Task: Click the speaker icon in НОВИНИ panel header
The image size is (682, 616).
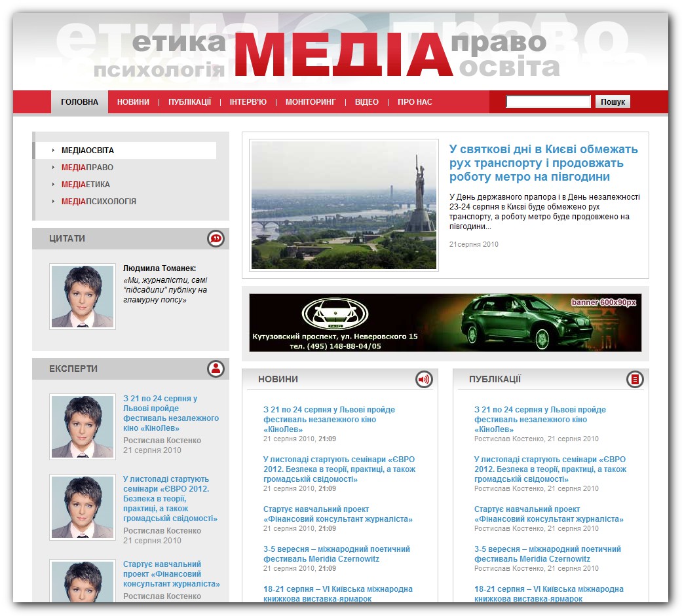Action: click(x=425, y=378)
